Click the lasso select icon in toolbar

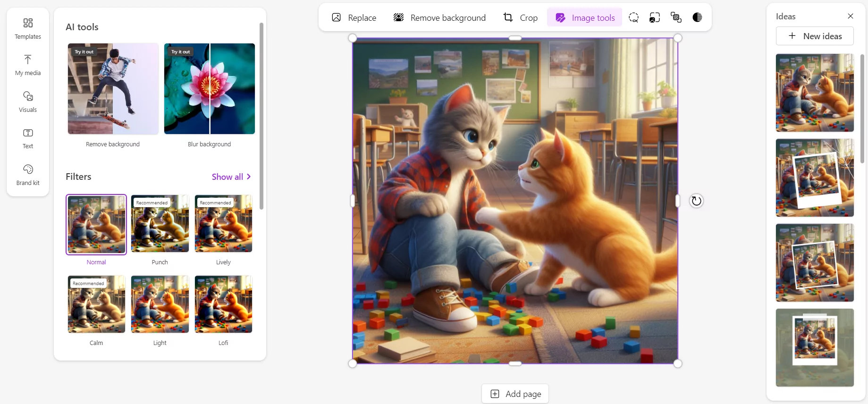[633, 17]
